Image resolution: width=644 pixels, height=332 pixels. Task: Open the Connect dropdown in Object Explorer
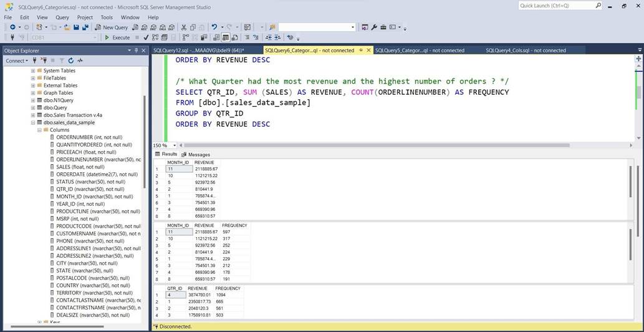17,61
